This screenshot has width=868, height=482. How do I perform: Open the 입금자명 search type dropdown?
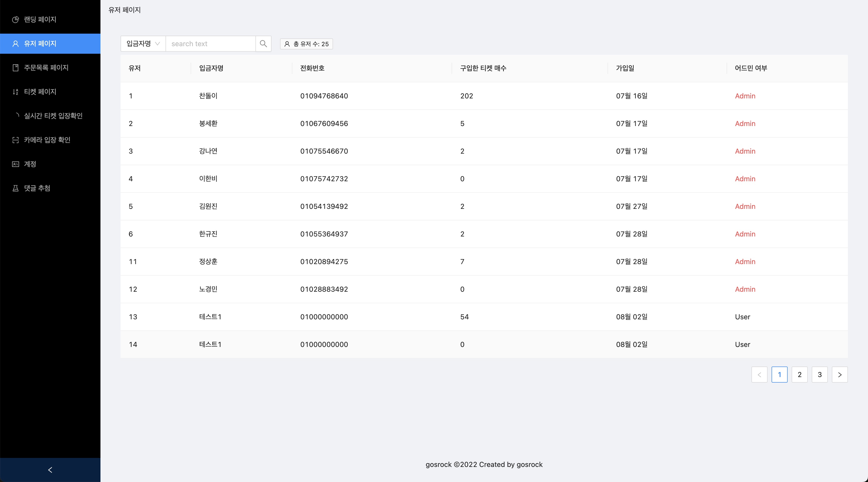[143, 44]
